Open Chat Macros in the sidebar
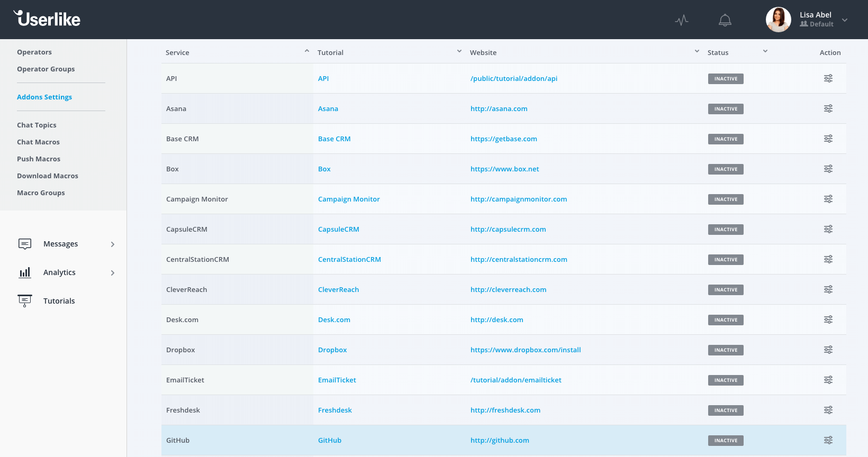868x457 pixels. 38,142
